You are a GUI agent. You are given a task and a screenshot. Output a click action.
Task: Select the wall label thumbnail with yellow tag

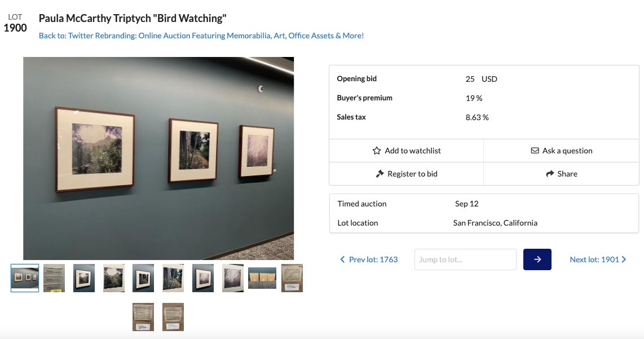click(x=54, y=278)
